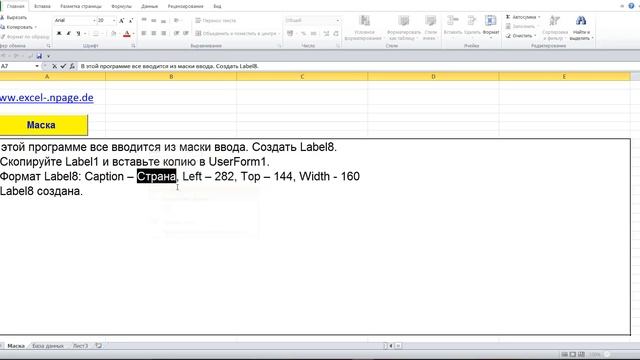
Task: Center the text horizontally
Action: point(153,33)
